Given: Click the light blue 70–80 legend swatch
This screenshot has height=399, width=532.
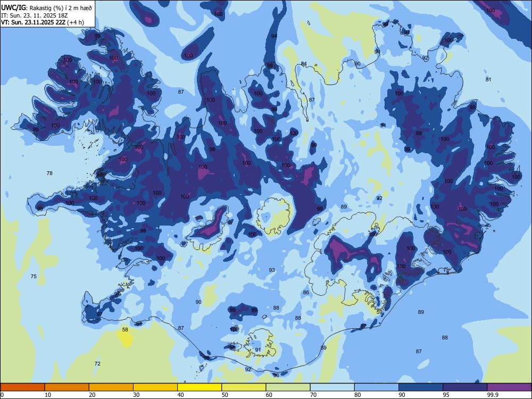Looking at the screenshot, I should click(x=332, y=387).
